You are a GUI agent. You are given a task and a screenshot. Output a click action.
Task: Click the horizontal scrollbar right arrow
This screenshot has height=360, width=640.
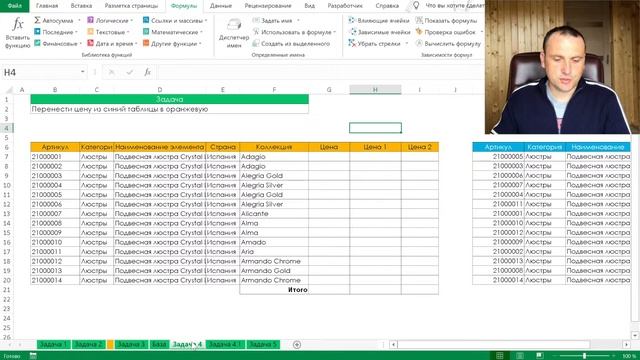coord(626,345)
